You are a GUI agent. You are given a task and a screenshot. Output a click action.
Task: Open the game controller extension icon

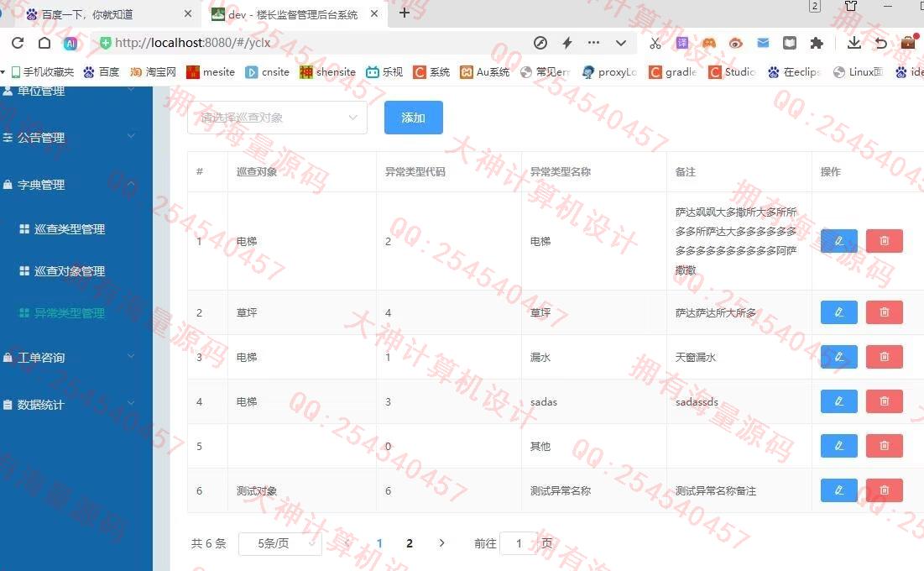click(x=709, y=43)
